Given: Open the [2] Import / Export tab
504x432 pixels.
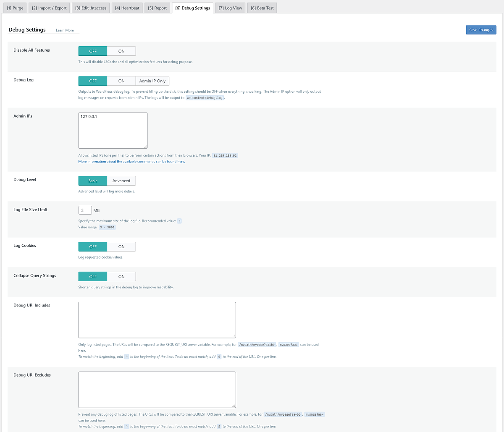Looking at the screenshot, I should (49, 8).
